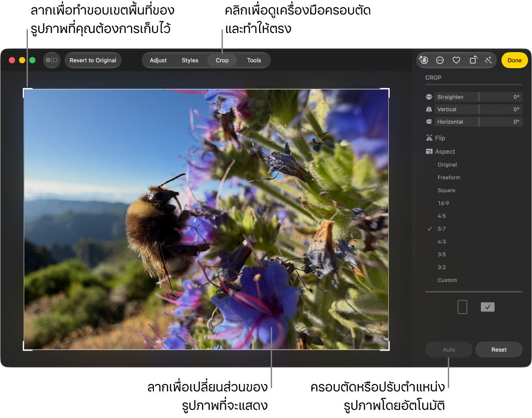Open the Clean Up sparkle icon
This screenshot has height=418, width=532.
(x=424, y=60)
